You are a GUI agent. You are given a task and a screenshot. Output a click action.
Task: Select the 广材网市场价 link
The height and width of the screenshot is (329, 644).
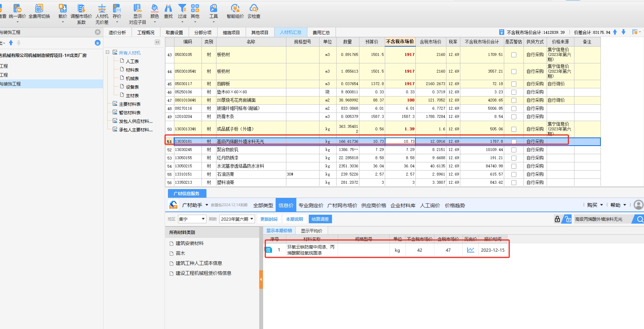pos(342,205)
